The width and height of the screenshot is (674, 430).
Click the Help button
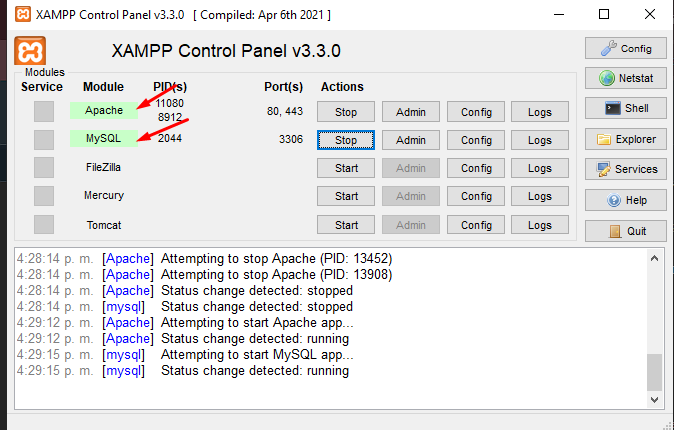(626, 200)
